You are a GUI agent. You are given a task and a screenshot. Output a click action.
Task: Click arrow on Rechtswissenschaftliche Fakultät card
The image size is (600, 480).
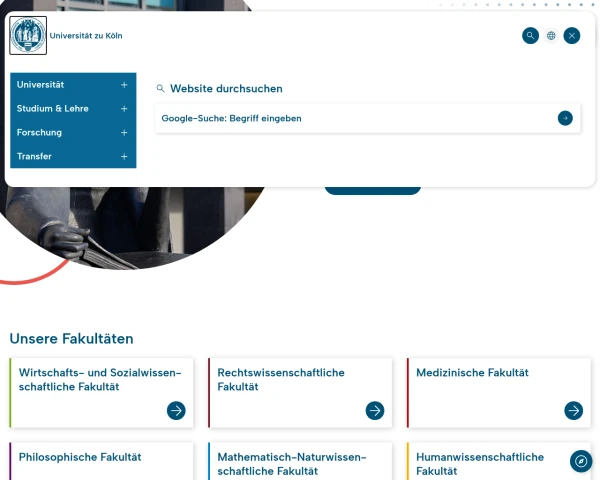click(375, 410)
